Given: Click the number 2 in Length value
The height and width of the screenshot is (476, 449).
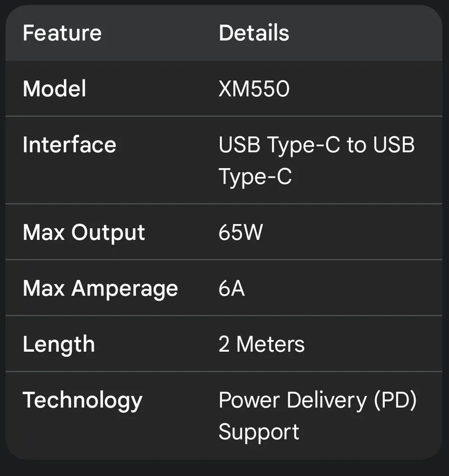Looking at the screenshot, I should pyautogui.click(x=224, y=344).
